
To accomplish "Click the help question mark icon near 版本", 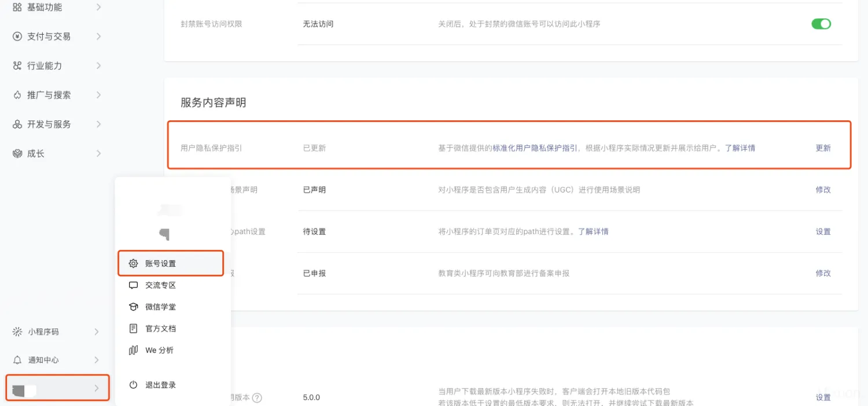I will click(258, 397).
